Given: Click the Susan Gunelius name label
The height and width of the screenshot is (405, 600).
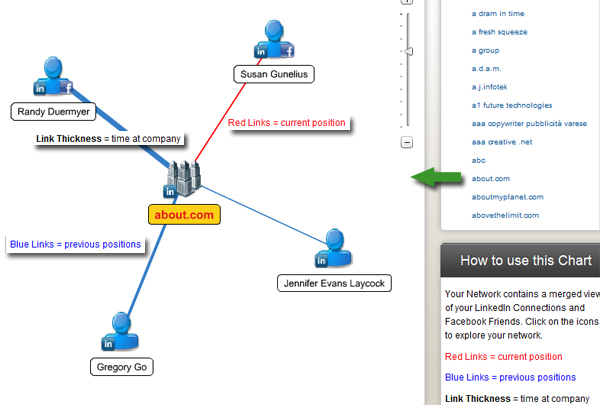Looking at the screenshot, I should [274, 74].
